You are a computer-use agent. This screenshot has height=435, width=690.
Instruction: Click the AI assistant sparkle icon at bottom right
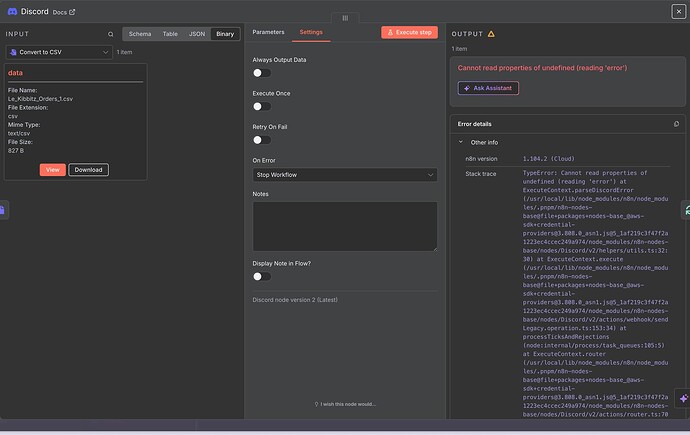(x=683, y=398)
